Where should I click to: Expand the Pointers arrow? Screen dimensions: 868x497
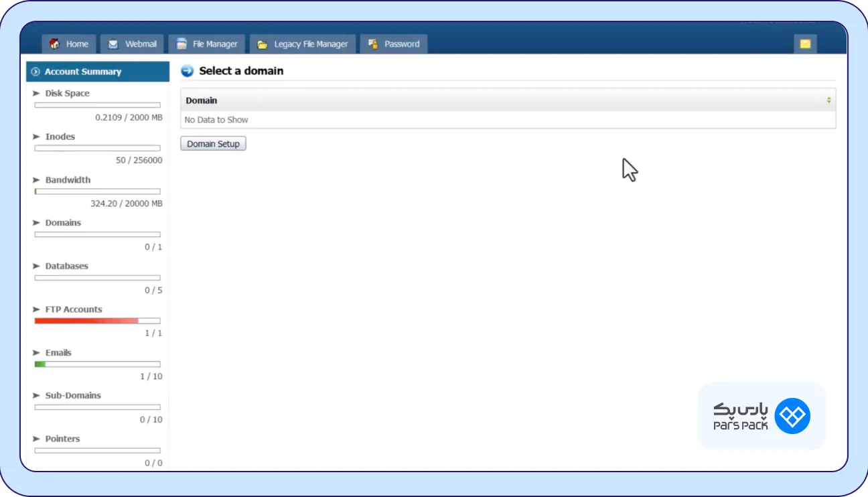tap(36, 439)
